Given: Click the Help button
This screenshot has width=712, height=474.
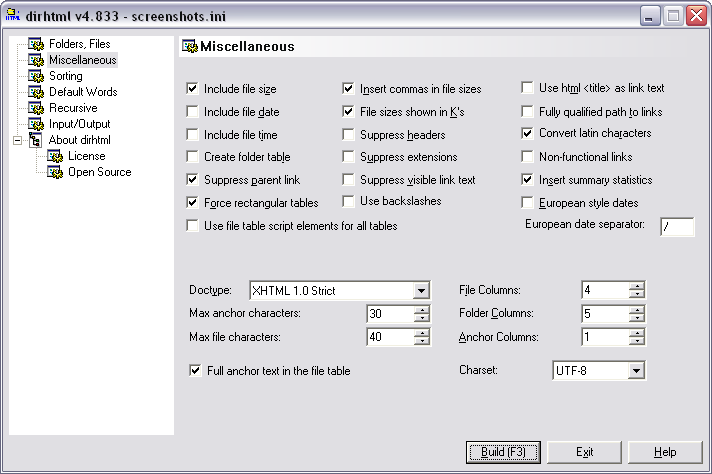Looking at the screenshot, I should coord(665,452).
